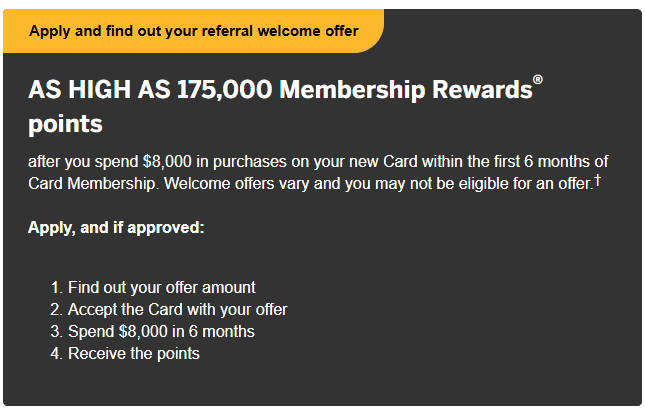Click the word 'points' in the heading
This screenshot has width=645, height=408.
(65, 126)
